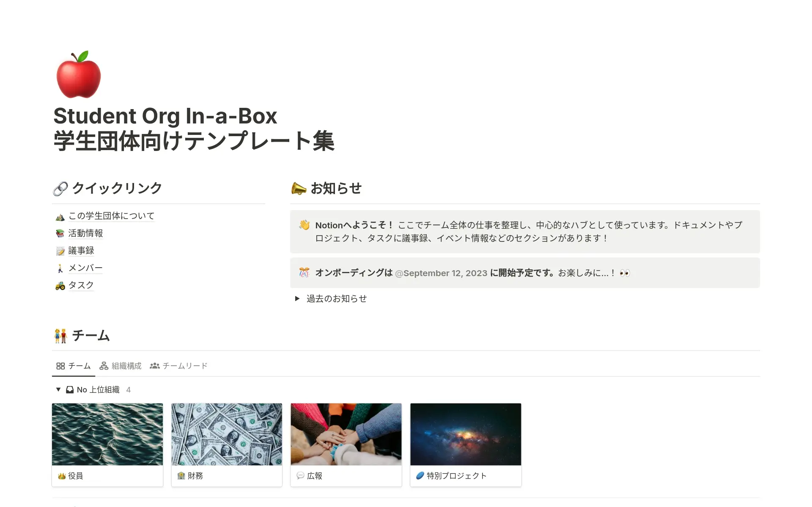Click the memo icon next to 議事録
Viewport: 812px width, 507px height.
coord(60,251)
